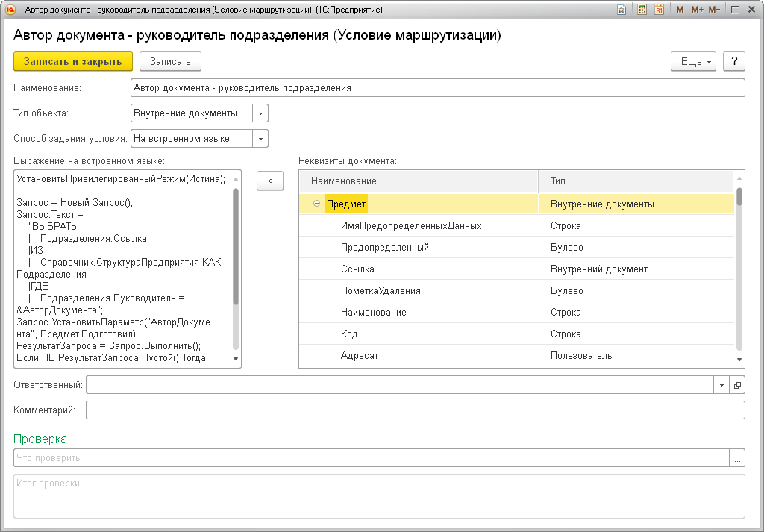This screenshot has width=764, height=532.
Task: Select the Ссылка attribute row
Action: click(516, 269)
